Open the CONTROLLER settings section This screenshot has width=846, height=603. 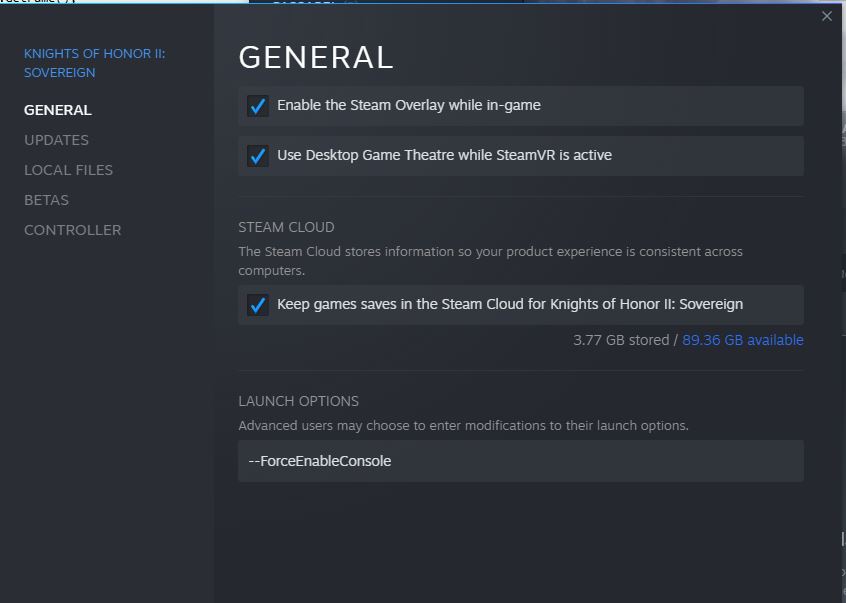point(72,230)
